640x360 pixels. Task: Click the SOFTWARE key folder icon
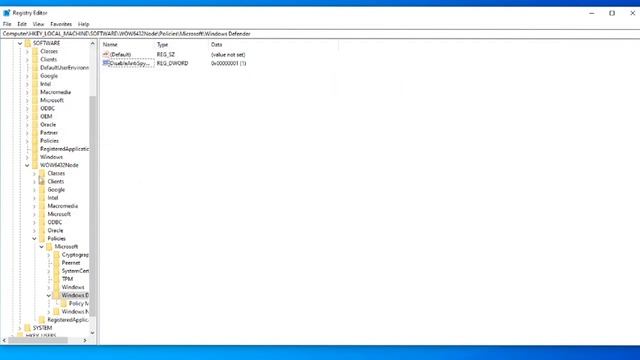point(28,43)
